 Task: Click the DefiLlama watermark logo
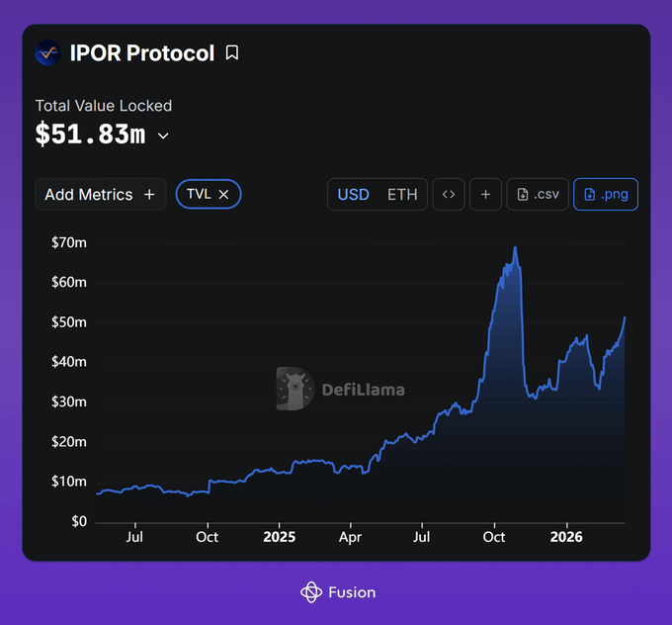click(294, 389)
